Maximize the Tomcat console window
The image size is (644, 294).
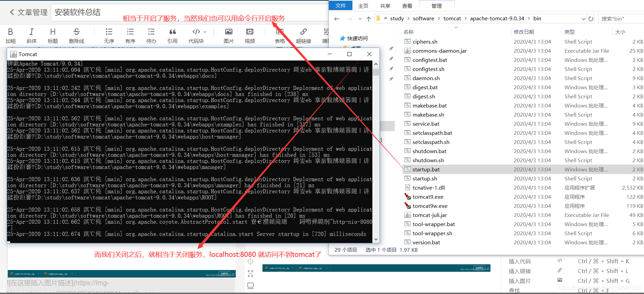point(349,54)
